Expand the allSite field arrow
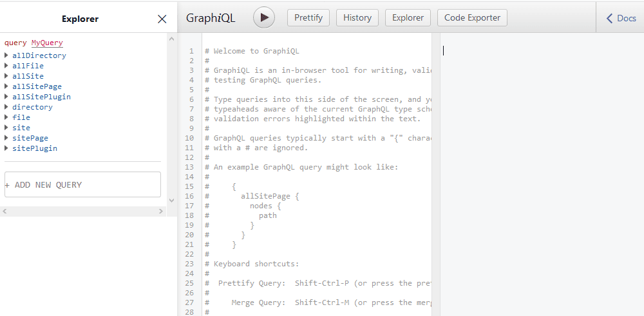 coord(6,75)
